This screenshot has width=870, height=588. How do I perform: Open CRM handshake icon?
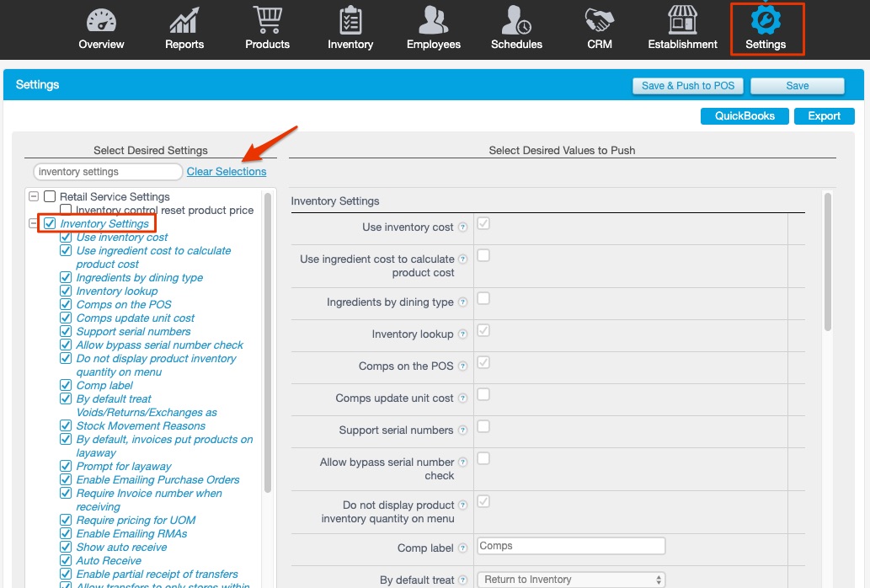click(x=600, y=20)
